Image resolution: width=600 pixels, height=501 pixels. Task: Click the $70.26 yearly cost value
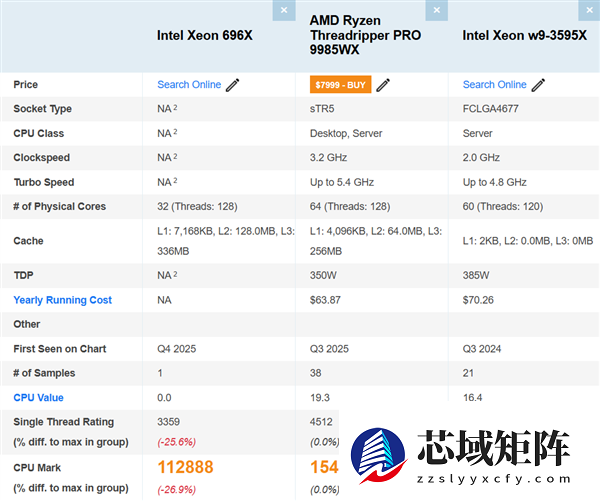tap(478, 300)
